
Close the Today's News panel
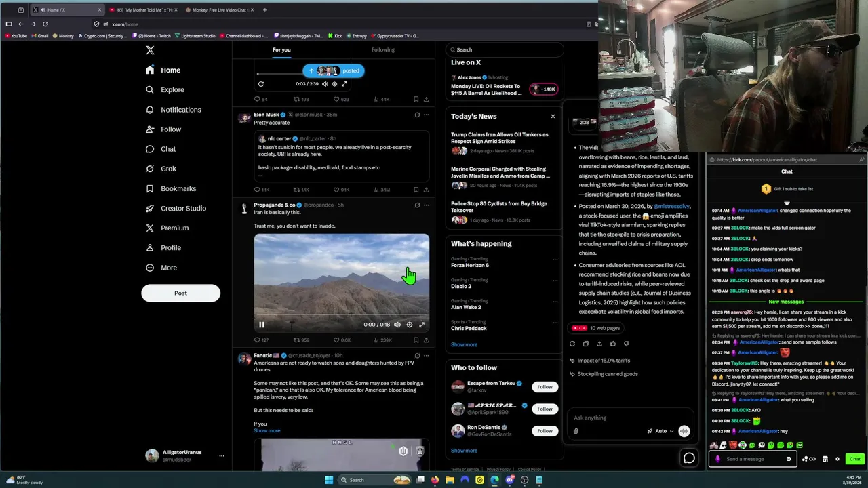tap(553, 117)
